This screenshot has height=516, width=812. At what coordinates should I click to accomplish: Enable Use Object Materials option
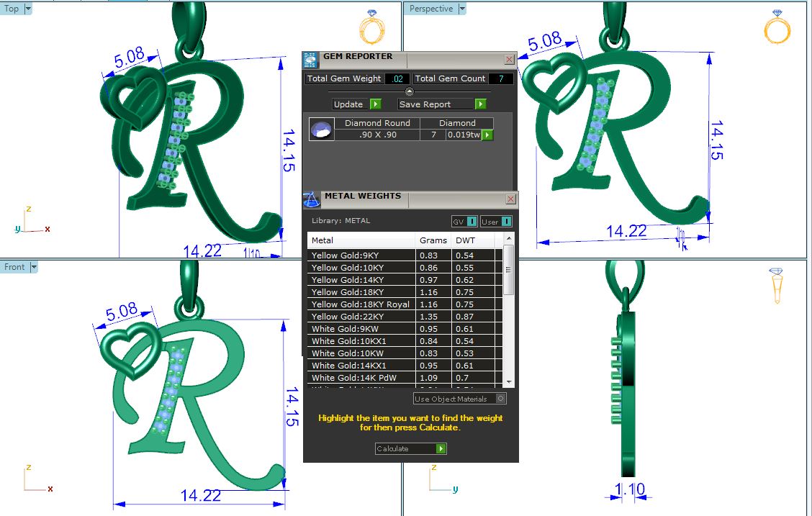coord(501,399)
